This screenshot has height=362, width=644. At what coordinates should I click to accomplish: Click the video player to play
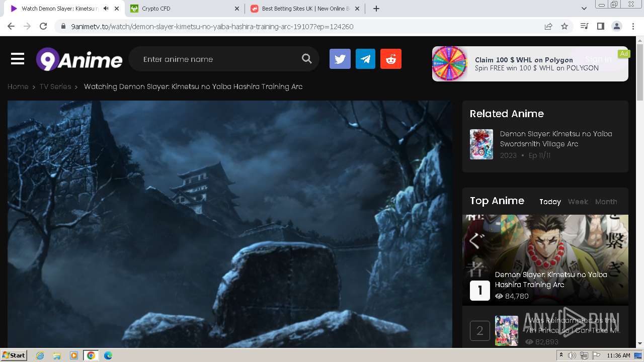click(x=230, y=224)
